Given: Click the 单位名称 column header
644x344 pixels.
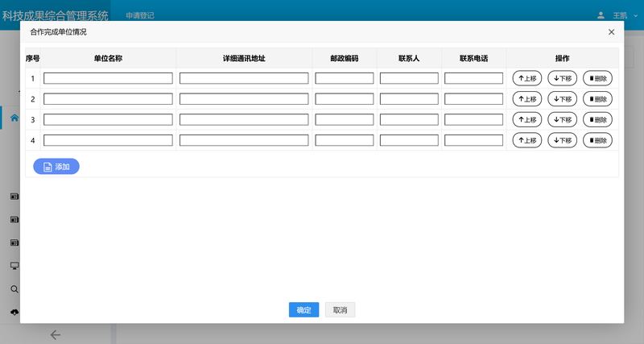Looking at the screenshot, I should click(108, 58).
